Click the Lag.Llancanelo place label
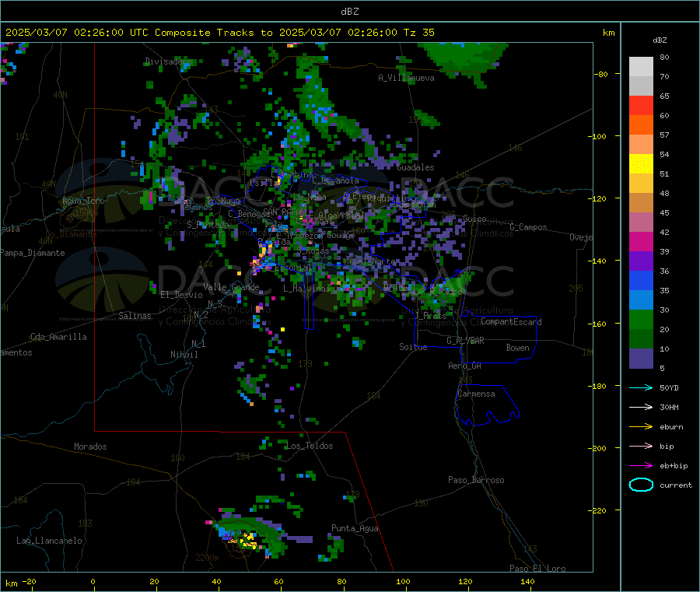 pyautogui.click(x=49, y=541)
